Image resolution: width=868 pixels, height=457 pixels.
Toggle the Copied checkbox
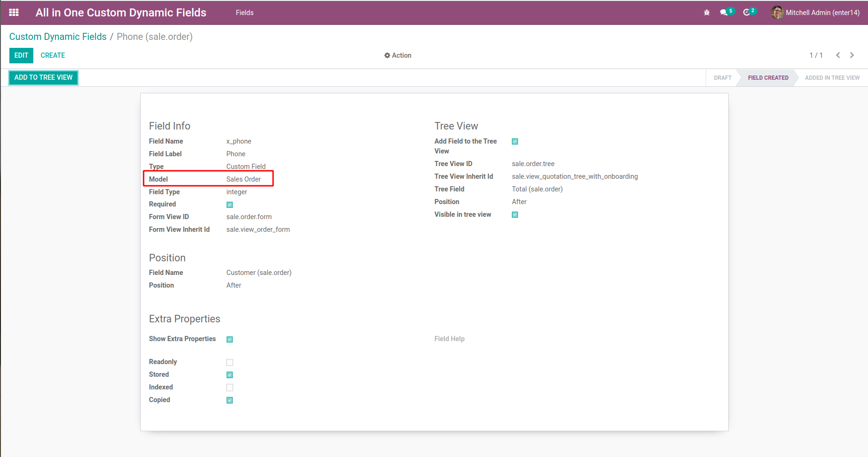tap(229, 400)
